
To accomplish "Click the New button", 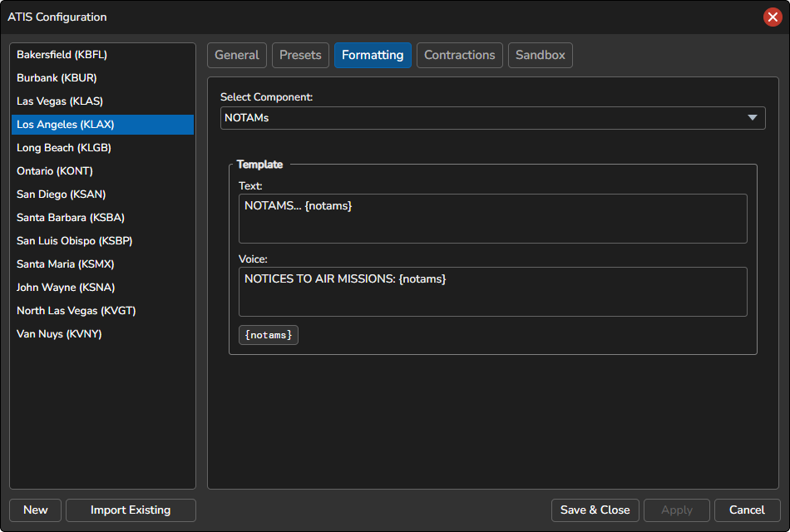I will coord(36,510).
